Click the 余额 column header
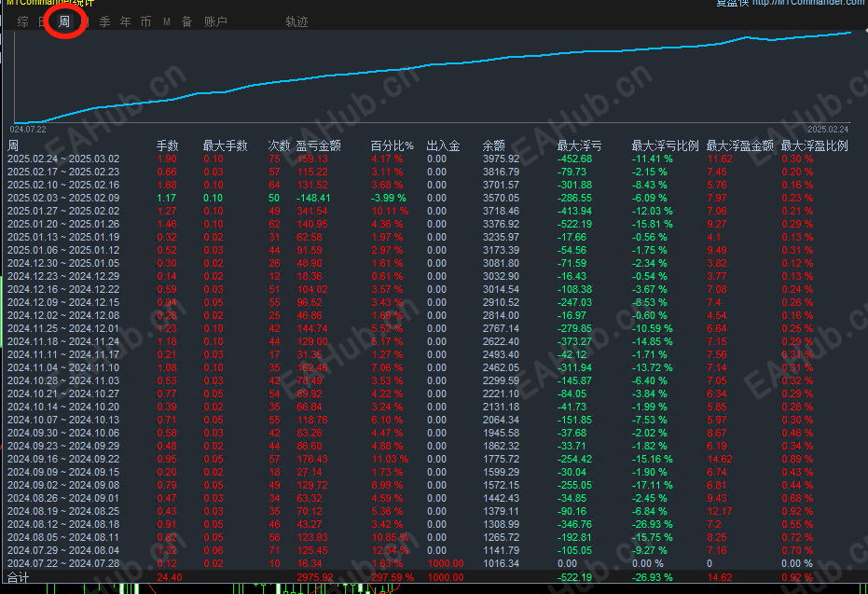 (x=494, y=145)
